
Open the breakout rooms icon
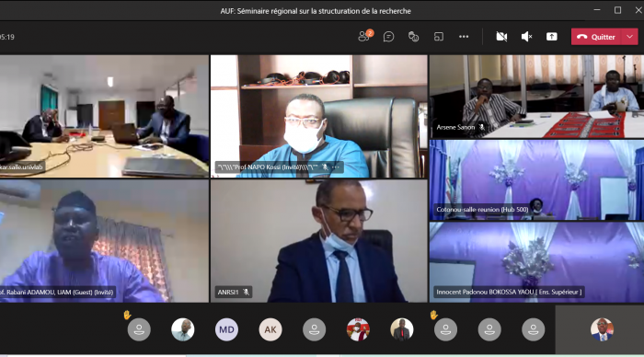439,37
